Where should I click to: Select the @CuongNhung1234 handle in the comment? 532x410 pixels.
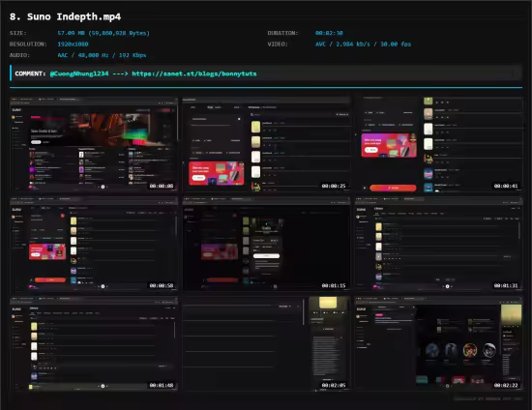tap(79, 73)
